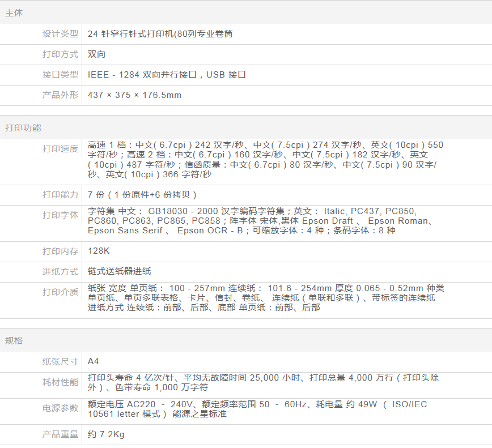This screenshot has width=492, height=448.
Task: Select the 设计类型 row label
Action: (x=60, y=34)
